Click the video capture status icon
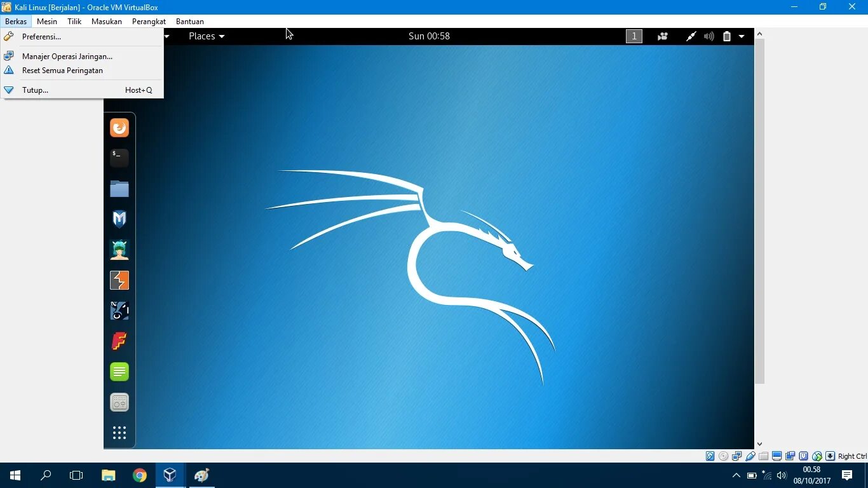 tap(790, 456)
